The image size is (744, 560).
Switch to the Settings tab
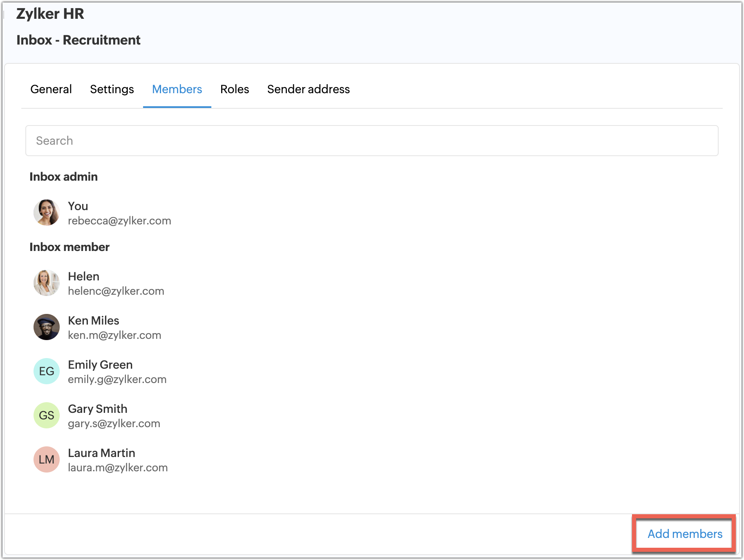point(112,89)
